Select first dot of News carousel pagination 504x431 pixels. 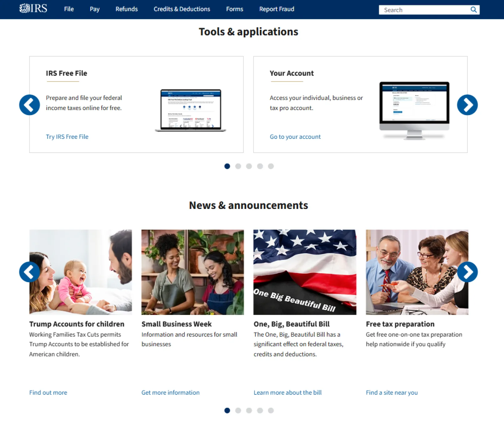(x=227, y=410)
